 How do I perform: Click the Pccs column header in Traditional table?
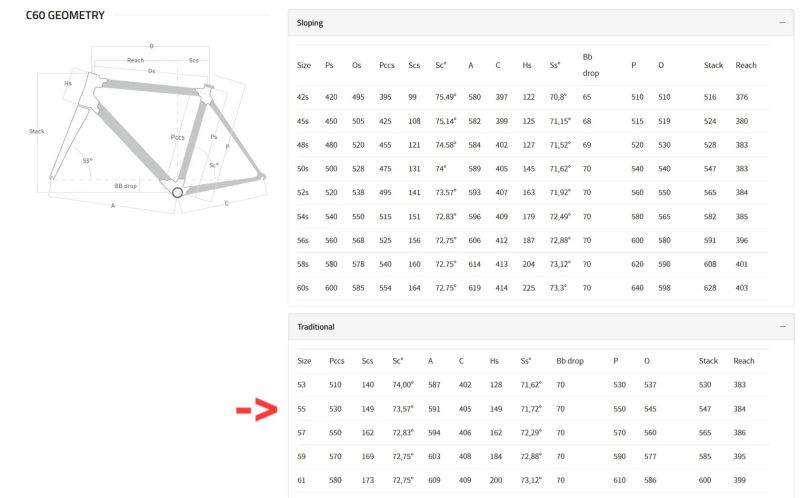click(x=337, y=361)
